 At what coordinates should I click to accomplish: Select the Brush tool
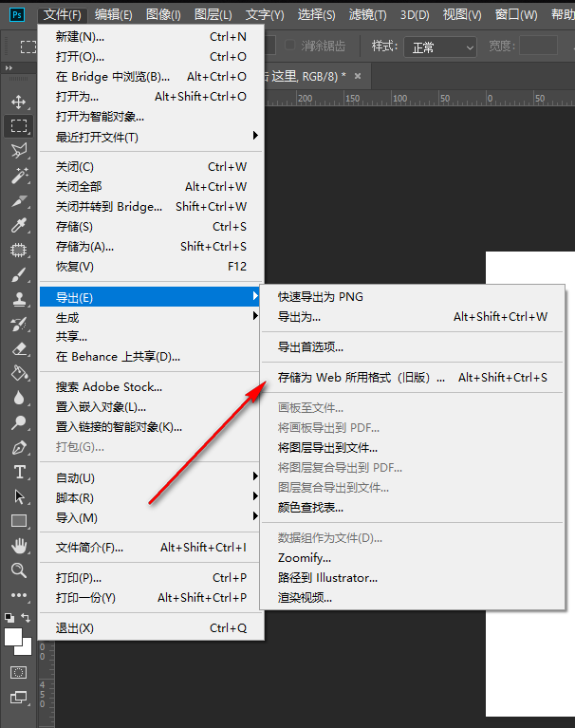[19, 275]
